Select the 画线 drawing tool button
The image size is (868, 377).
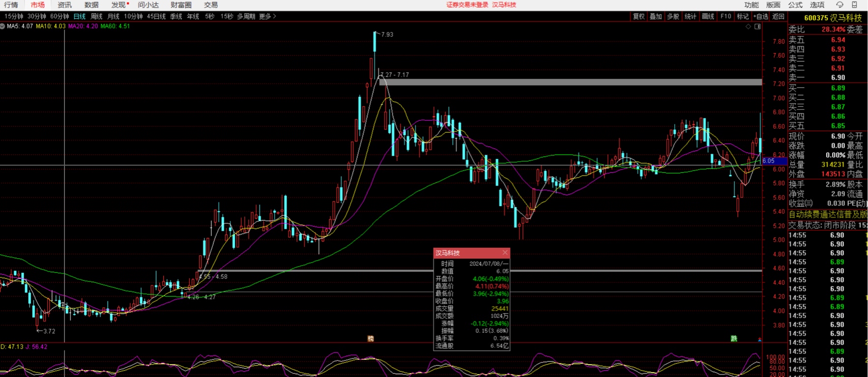(x=708, y=16)
